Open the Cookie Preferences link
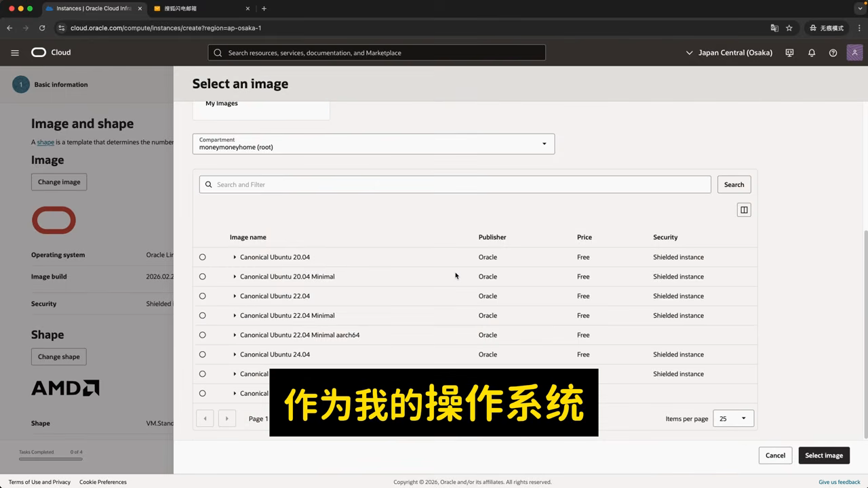868x488 pixels. pos(103,482)
